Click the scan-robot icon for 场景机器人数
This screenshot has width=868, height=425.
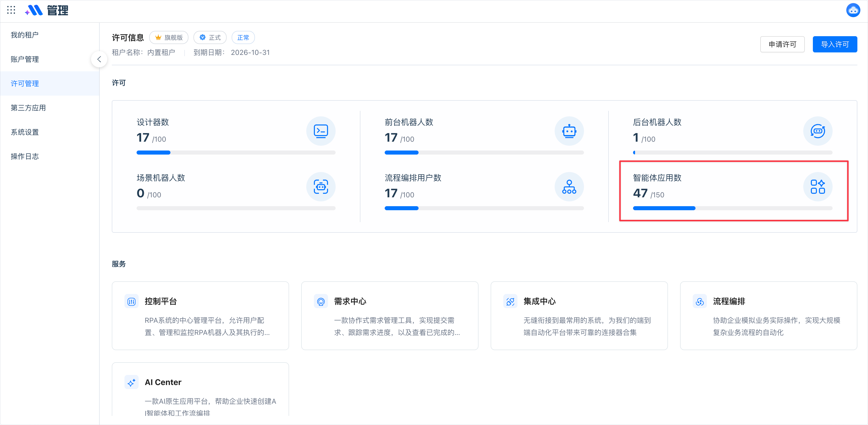321,187
